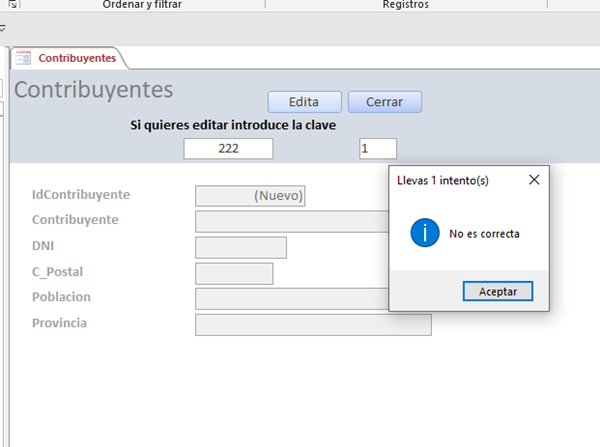600x447 pixels.
Task: Click the C_Postal input field
Action: [x=234, y=273]
